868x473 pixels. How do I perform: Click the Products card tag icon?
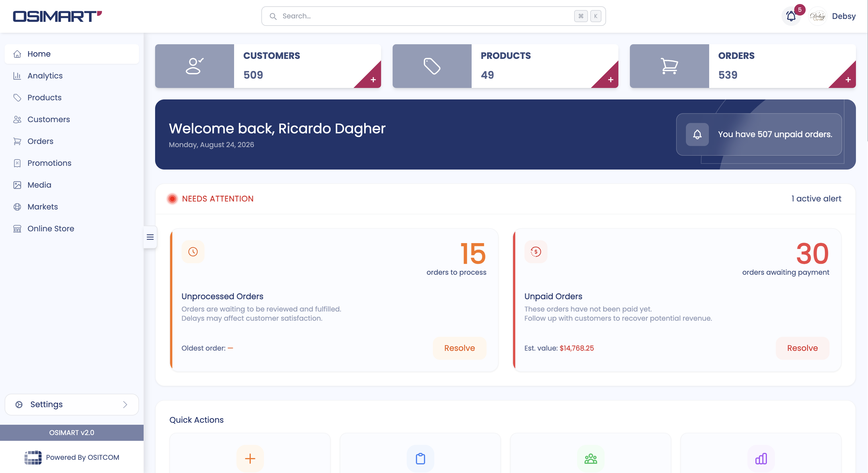432,66
